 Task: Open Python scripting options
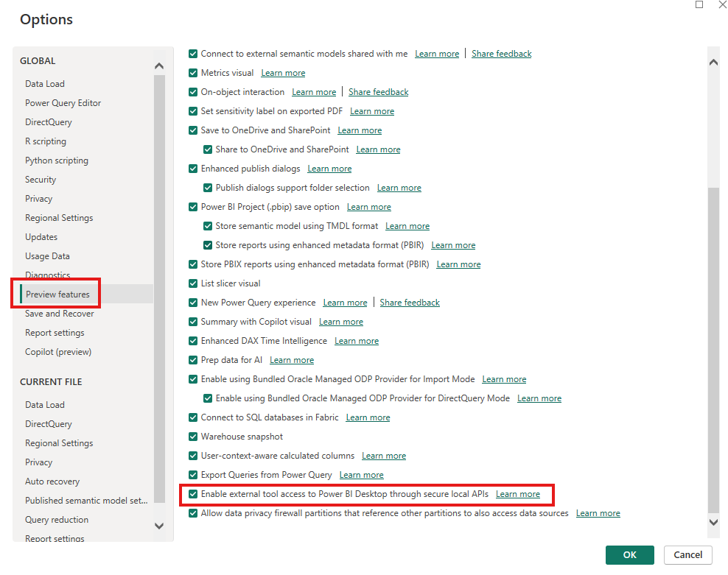click(x=57, y=160)
